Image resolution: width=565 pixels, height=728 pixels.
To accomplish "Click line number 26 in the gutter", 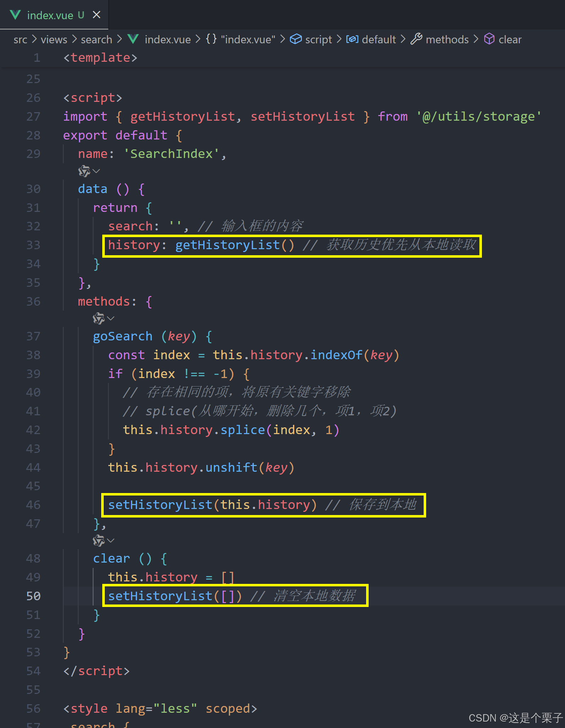I will click(x=33, y=98).
